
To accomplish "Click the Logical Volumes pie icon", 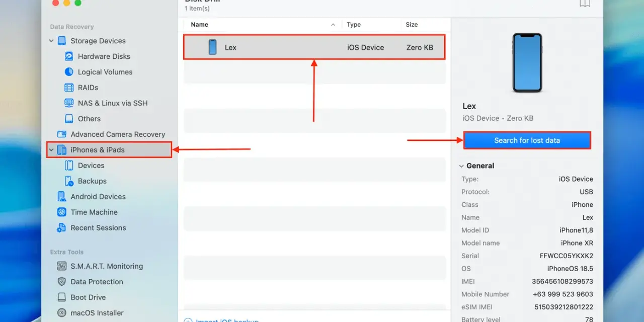I will [69, 72].
